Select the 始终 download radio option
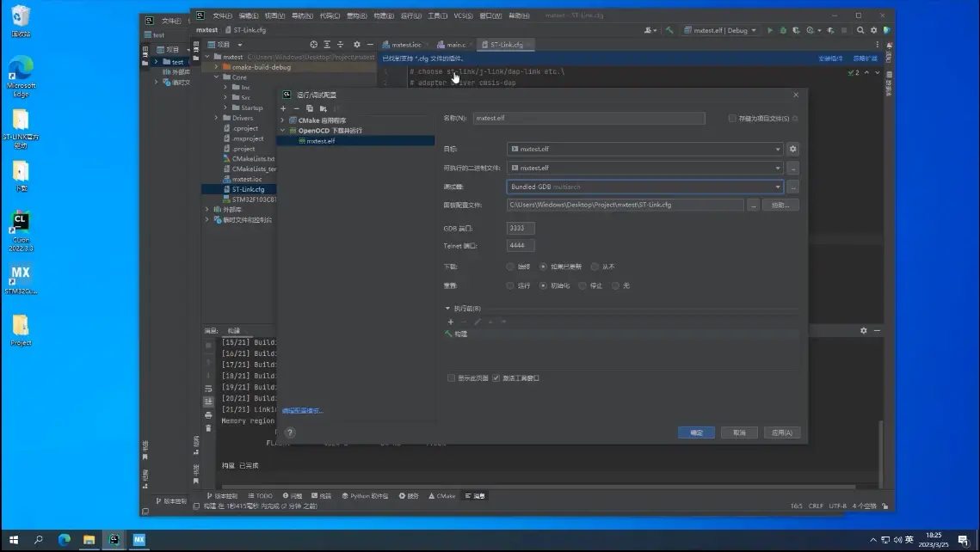 pyautogui.click(x=511, y=267)
